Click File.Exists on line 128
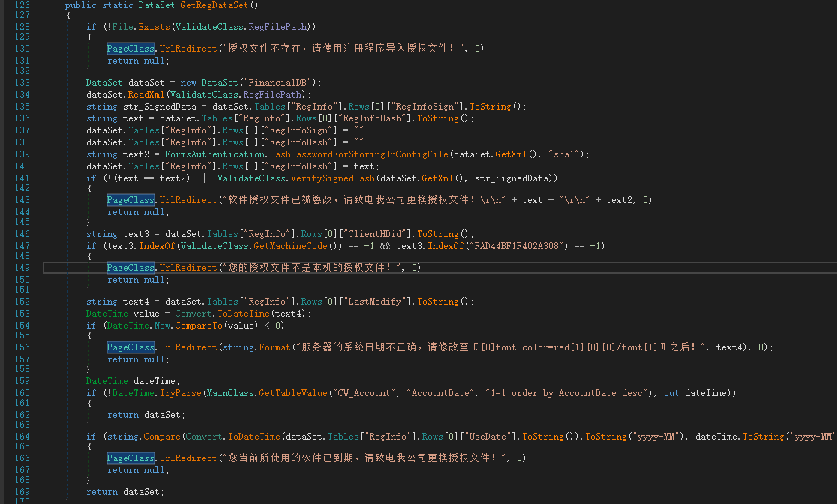This screenshot has width=837, height=504. (141, 27)
